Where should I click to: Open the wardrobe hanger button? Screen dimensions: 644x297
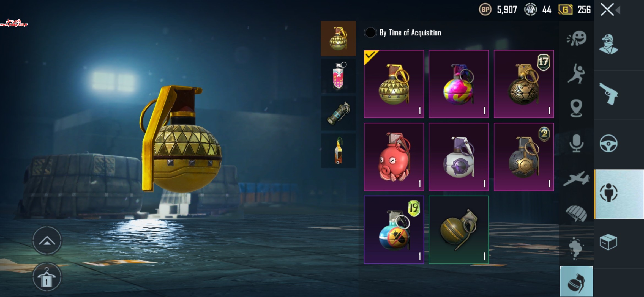(47, 277)
